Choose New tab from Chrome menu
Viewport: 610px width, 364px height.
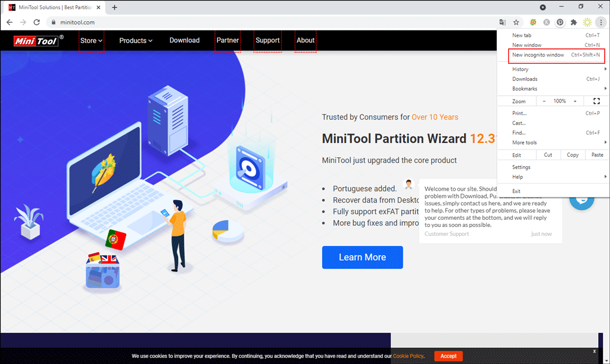coord(553,35)
